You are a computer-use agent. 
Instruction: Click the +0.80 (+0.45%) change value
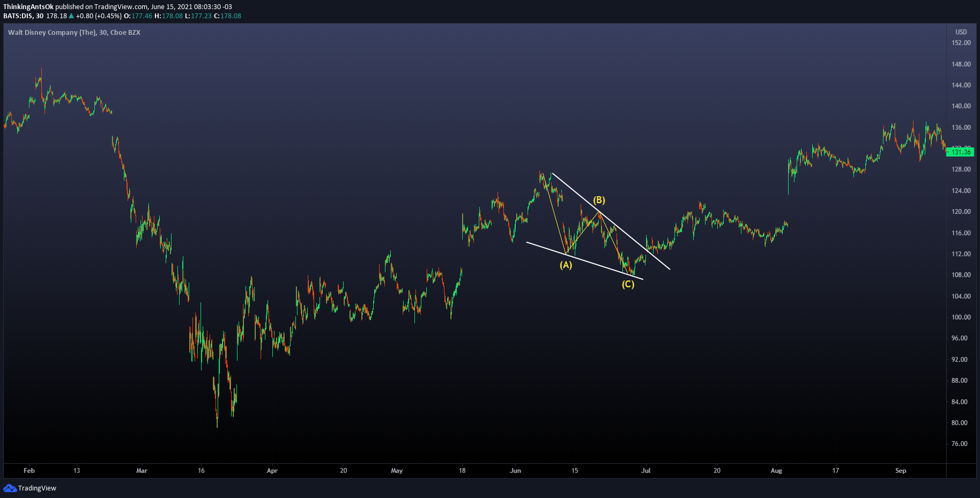[99, 16]
